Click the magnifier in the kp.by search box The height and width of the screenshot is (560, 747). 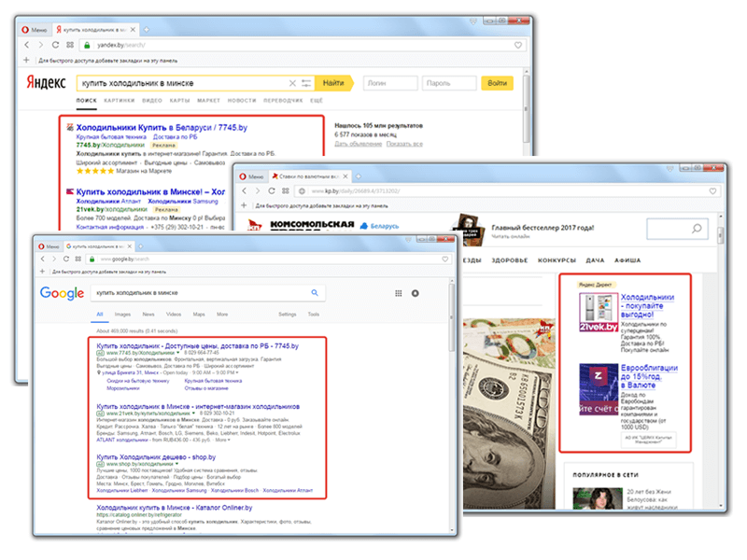pyautogui.click(x=697, y=229)
